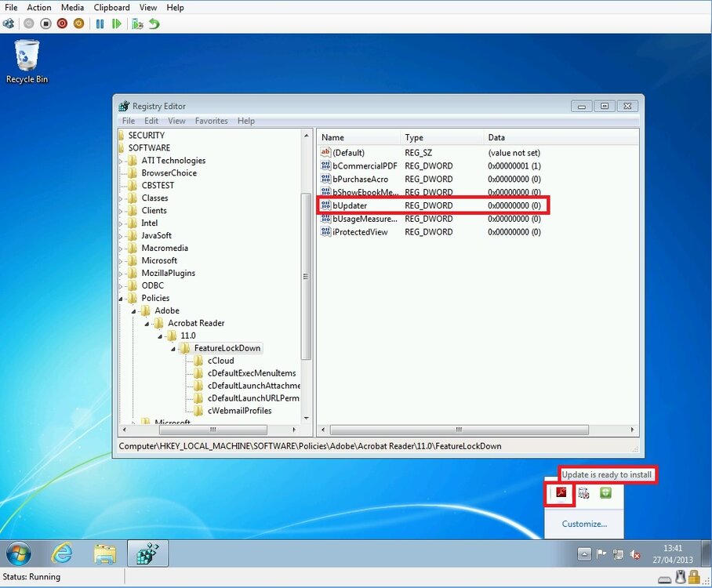Collapse the FeatureLockDown tree node
The width and height of the screenshot is (712, 588).
click(173, 349)
